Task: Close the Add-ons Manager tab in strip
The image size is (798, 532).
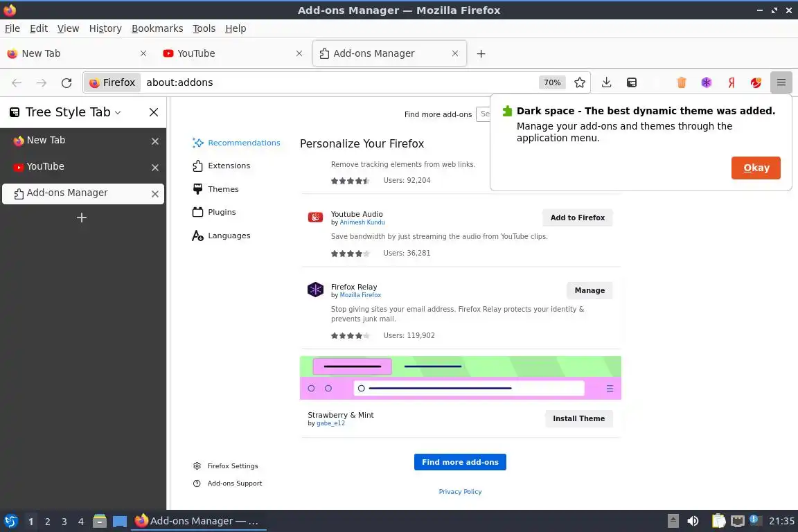Action: (455, 53)
